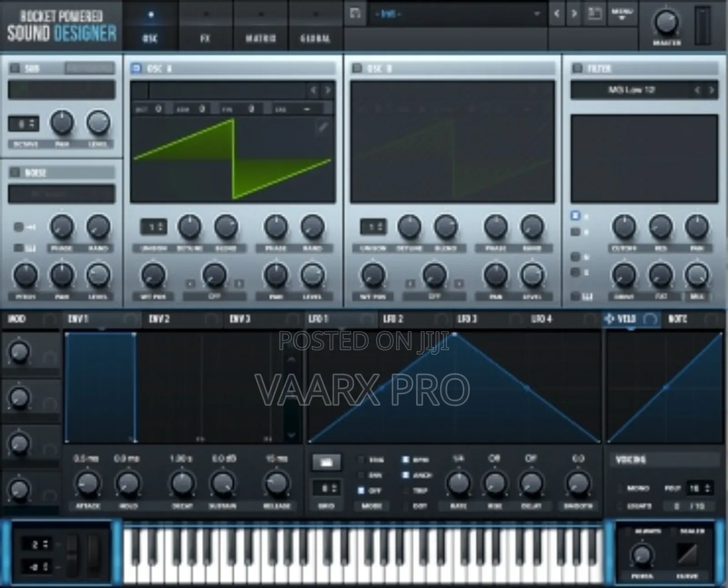Click the LFO RATE knob

[459, 483]
